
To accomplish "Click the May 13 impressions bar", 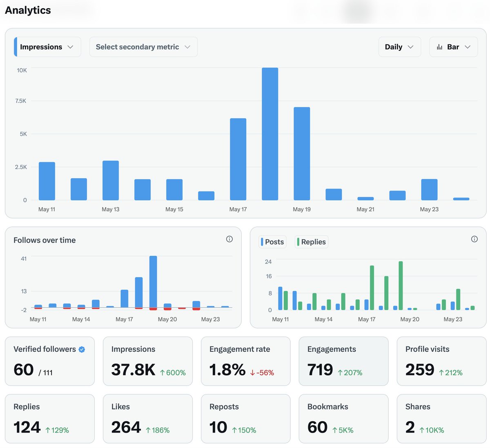I will point(111,180).
